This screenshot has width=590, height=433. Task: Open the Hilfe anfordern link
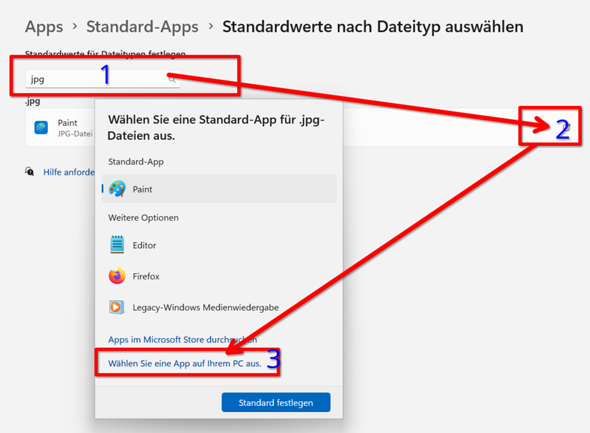tap(69, 172)
